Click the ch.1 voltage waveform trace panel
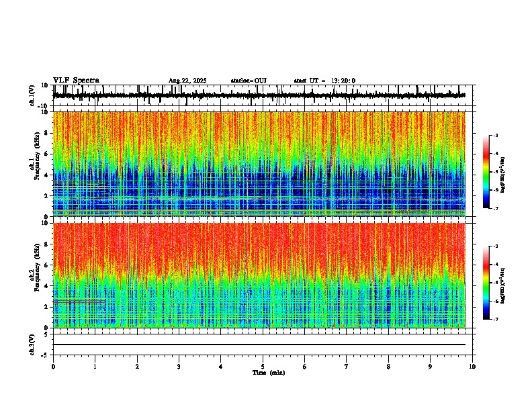532x411 pixels. (263, 95)
